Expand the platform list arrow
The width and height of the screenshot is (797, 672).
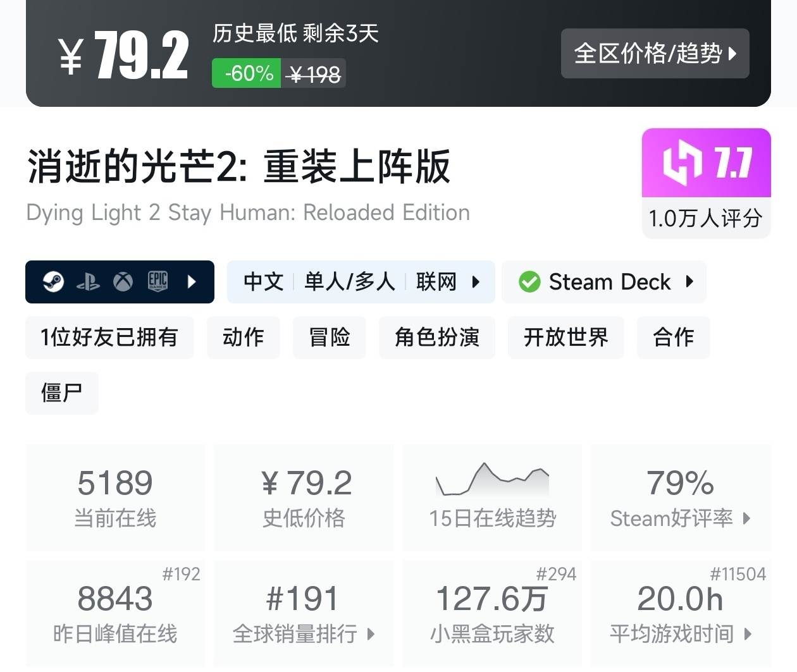pyautogui.click(x=192, y=282)
